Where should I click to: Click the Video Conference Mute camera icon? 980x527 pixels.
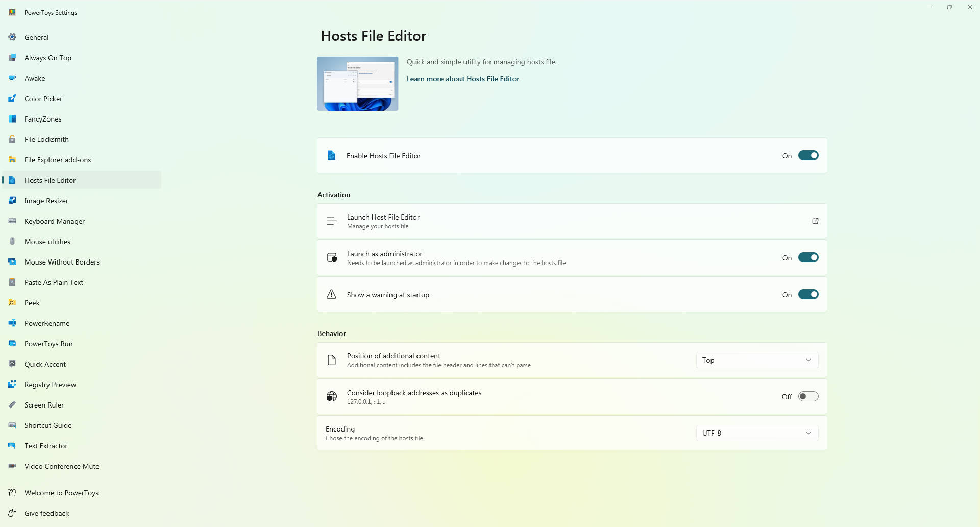point(12,466)
